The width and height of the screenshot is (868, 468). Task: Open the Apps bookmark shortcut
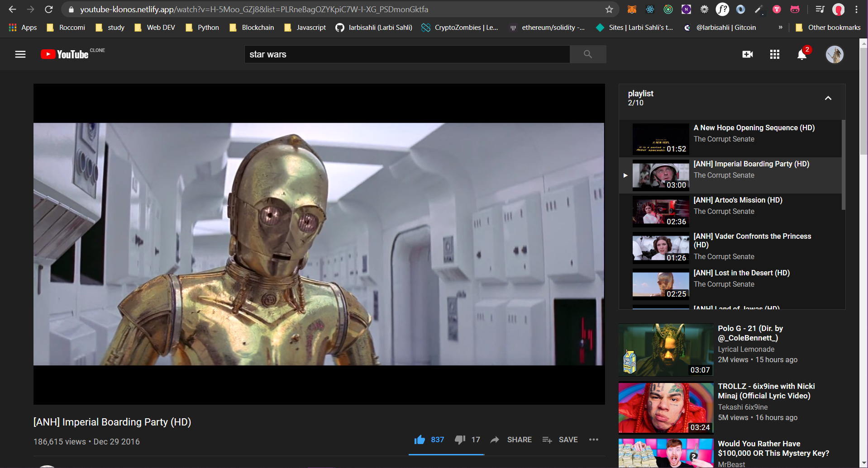coord(23,27)
